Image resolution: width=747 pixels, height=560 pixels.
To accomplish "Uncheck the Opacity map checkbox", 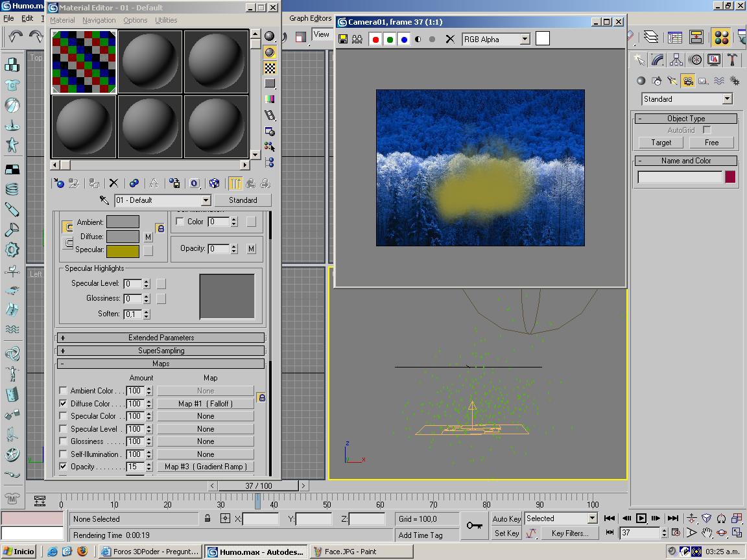I will [x=63, y=467].
